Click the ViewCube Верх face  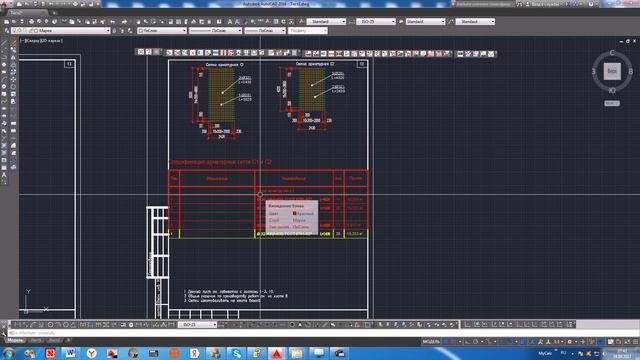pyautogui.click(x=612, y=71)
